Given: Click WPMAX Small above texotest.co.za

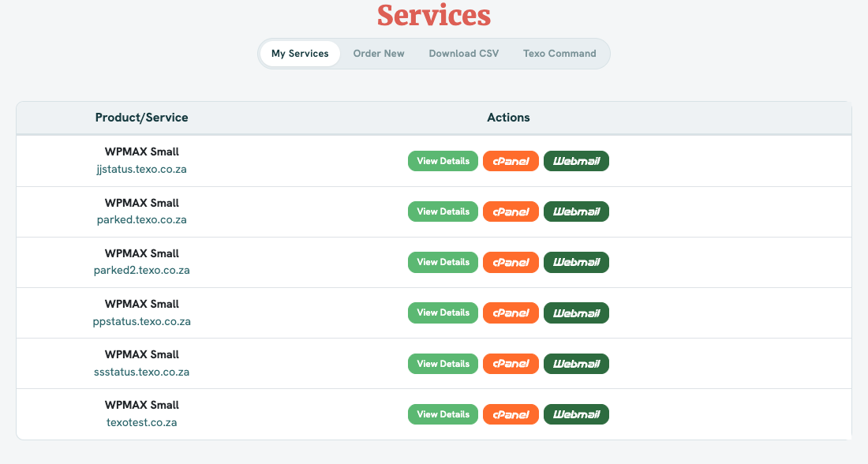Looking at the screenshot, I should click(142, 405).
